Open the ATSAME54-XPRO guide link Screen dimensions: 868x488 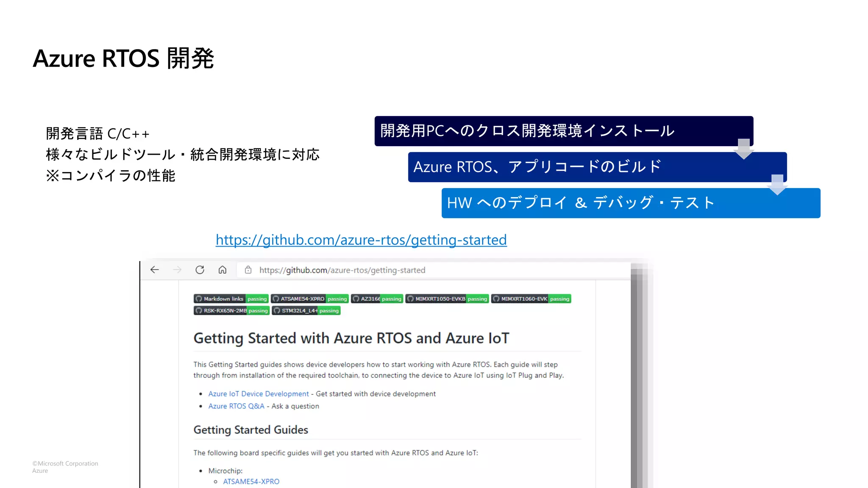pyautogui.click(x=251, y=481)
